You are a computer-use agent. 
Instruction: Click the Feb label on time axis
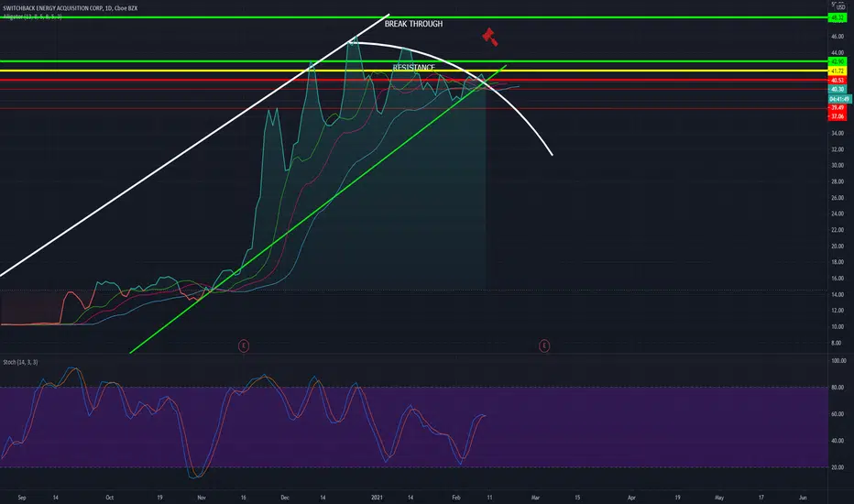point(456,498)
